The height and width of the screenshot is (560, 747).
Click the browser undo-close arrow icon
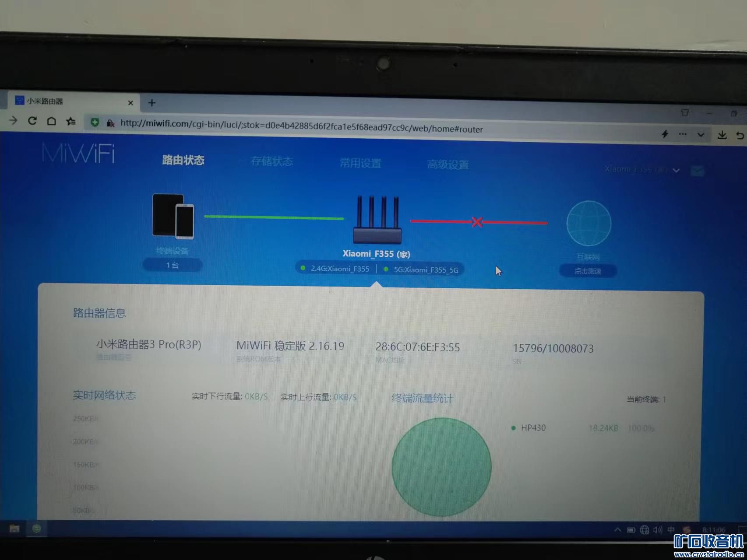coord(740,136)
